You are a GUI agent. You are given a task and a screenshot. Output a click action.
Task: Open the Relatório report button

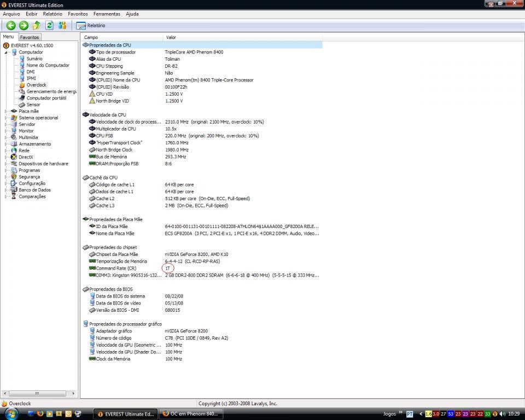pyautogui.click(x=91, y=26)
